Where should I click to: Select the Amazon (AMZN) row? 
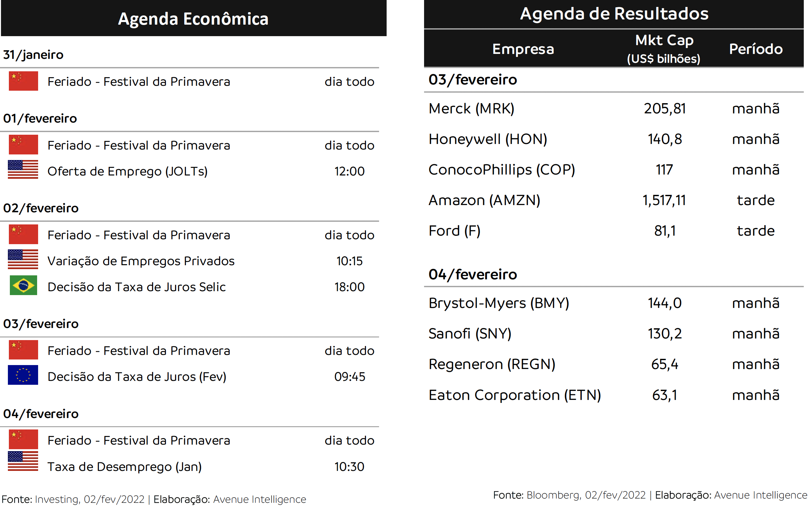pos(614,200)
